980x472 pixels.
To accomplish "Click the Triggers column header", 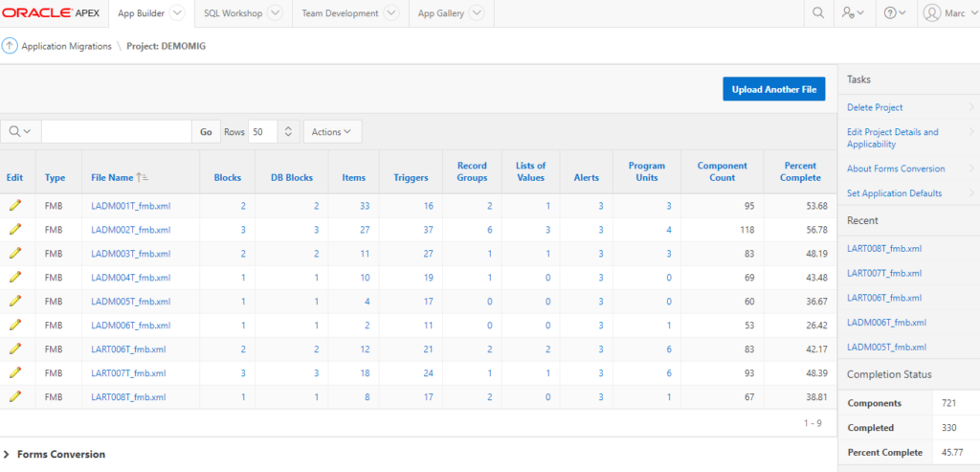I will [411, 177].
